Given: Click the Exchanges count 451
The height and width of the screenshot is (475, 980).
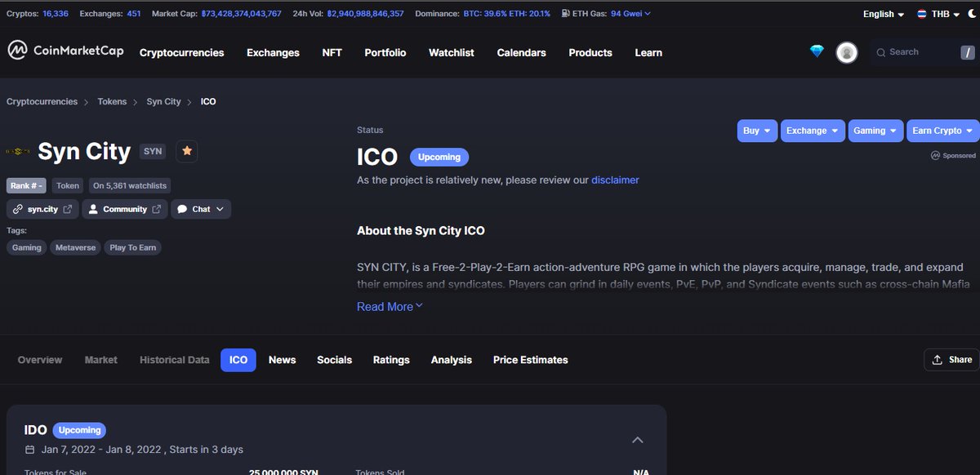Looking at the screenshot, I should pos(134,14).
